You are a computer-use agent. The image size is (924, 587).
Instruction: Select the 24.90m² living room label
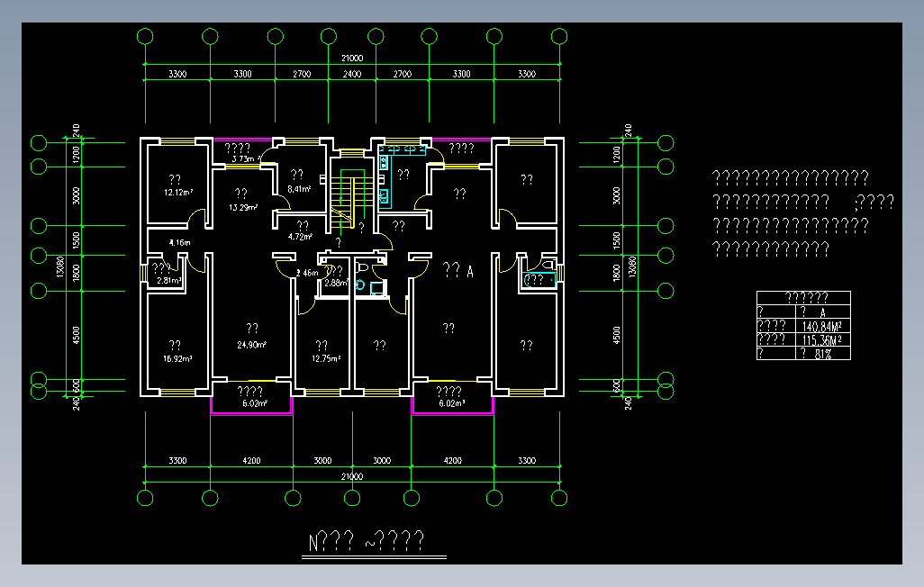(x=252, y=345)
